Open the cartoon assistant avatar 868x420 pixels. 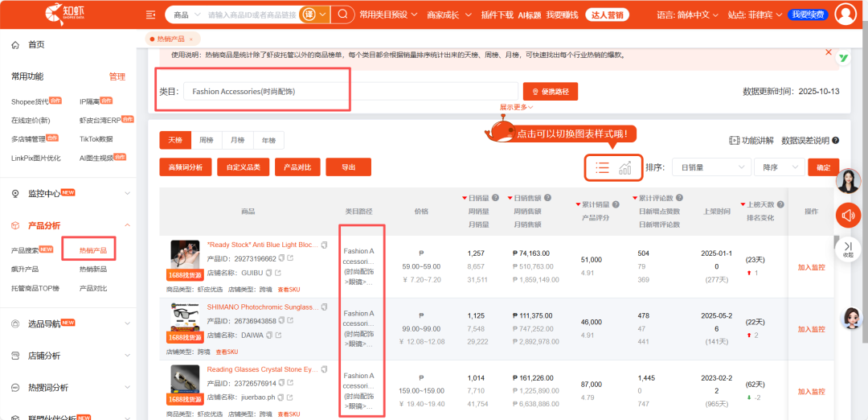[x=851, y=318]
